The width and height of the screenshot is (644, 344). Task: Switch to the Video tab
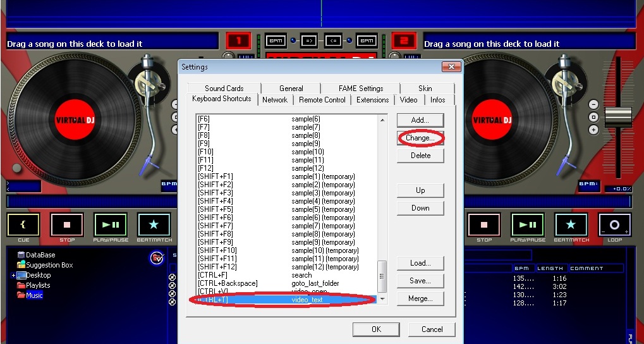[409, 100]
